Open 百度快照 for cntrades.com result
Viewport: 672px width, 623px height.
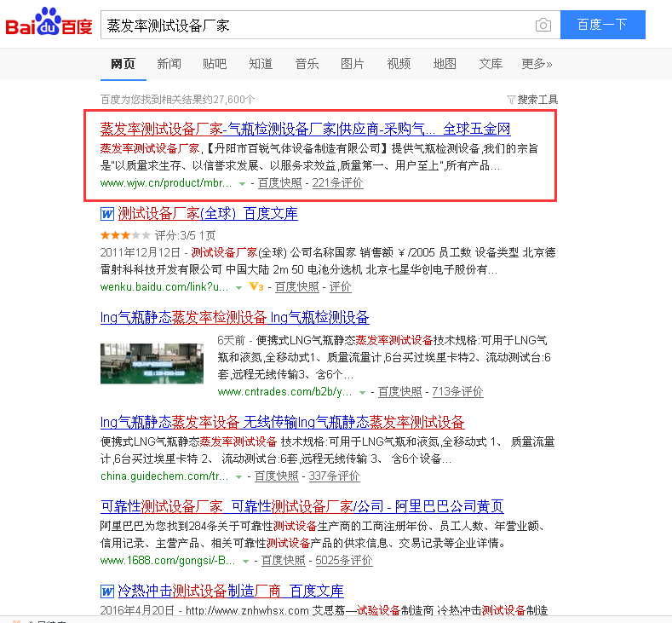click(399, 391)
